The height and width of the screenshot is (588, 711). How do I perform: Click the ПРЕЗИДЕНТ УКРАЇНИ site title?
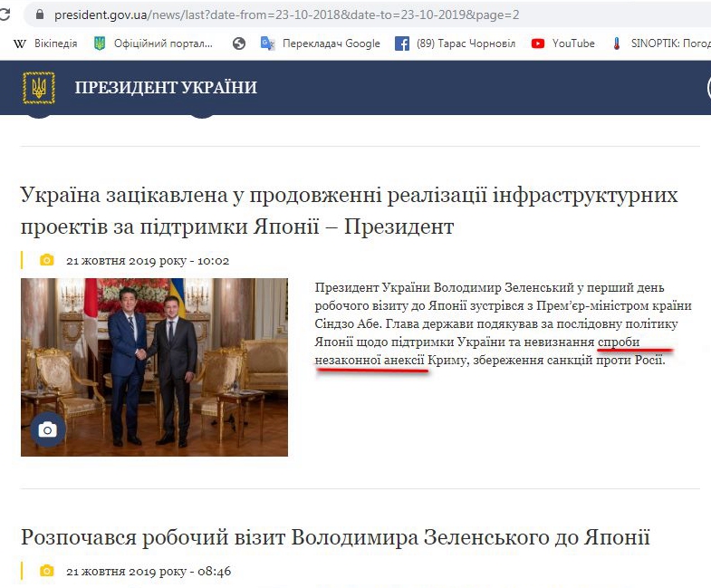(166, 88)
